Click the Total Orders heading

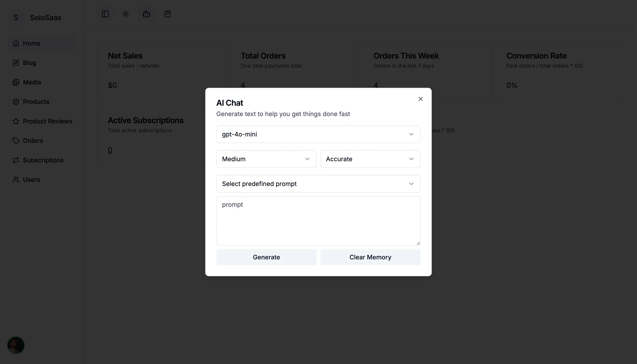click(x=263, y=56)
